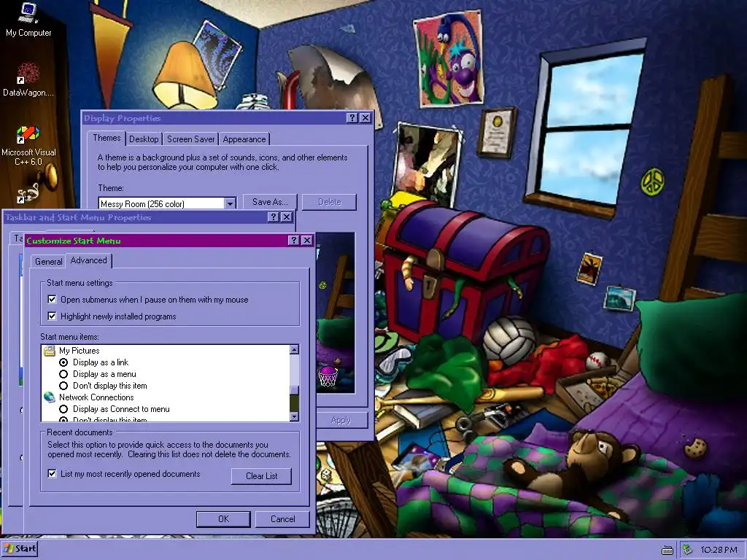
Task: Click the Network Connections globe icon
Action: (x=50, y=397)
